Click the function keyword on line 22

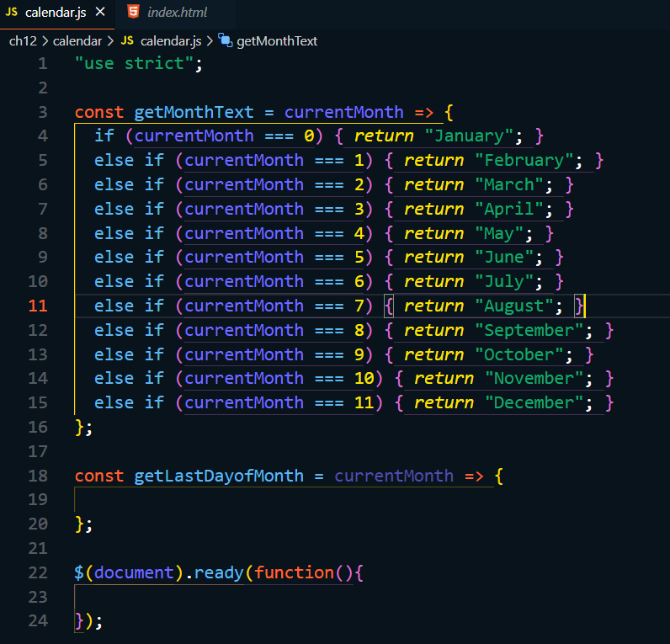pos(294,572)
